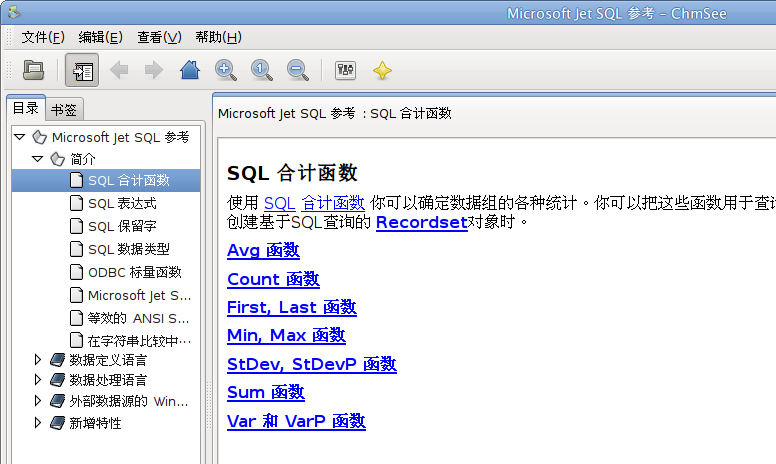The width and height of the screenshot is (776, 464).
Task: Collapse the Microsoft Jet SQL 参考 root node
Action: pos(20,137)
